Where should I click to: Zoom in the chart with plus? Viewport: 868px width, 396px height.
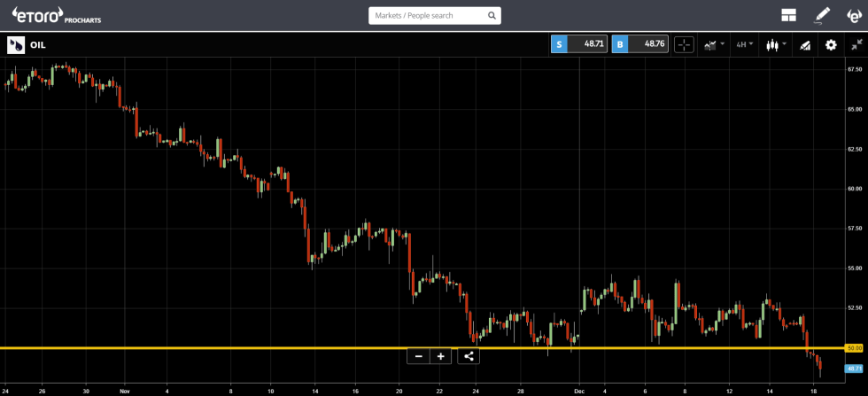pyautogui.click(x=440, y=356)
